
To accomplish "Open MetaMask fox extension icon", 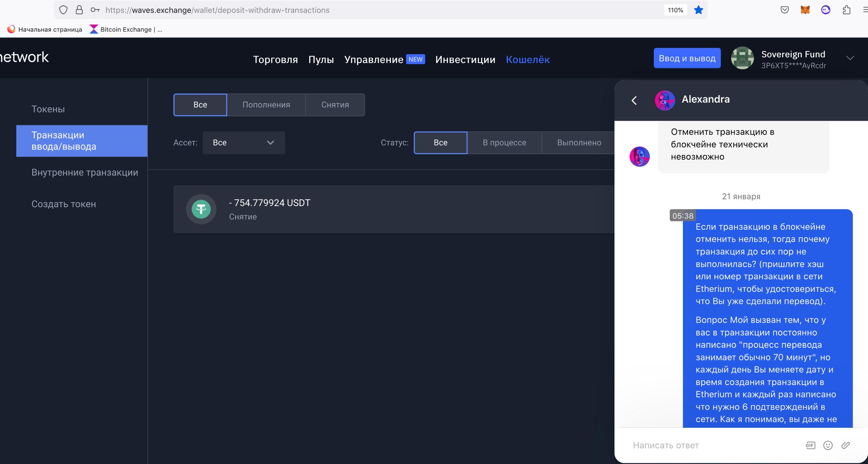I will pos(805,10).
